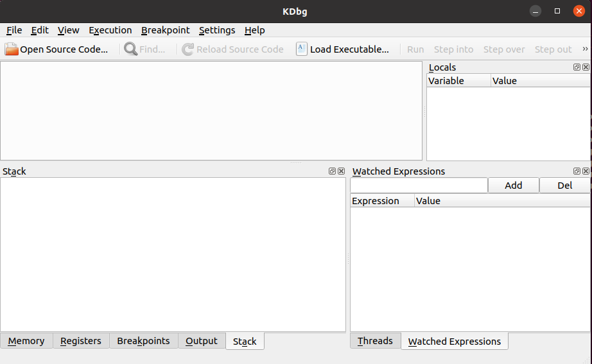The width and height of the screenshot is (592, 364).
Task: Close the KDbg window
Action: (x=579, y=11)
